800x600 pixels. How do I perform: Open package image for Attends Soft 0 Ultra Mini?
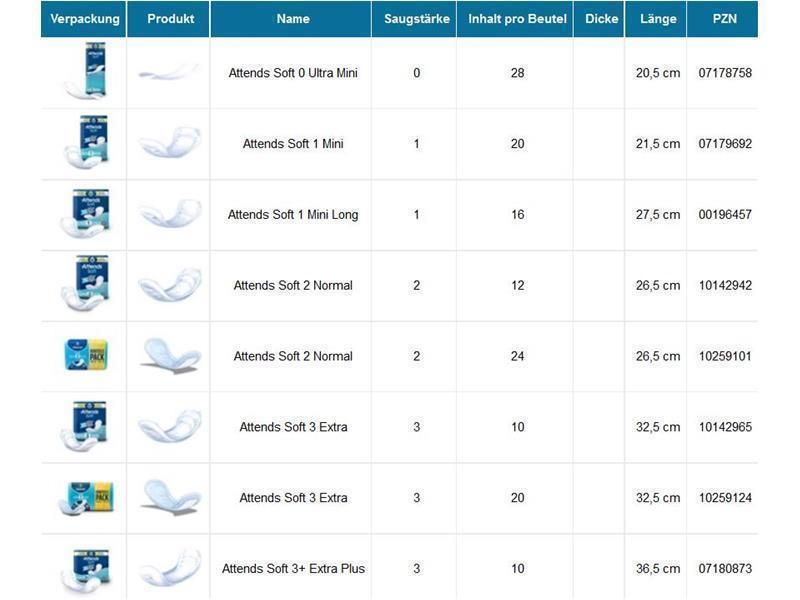(x=87, y=71)
